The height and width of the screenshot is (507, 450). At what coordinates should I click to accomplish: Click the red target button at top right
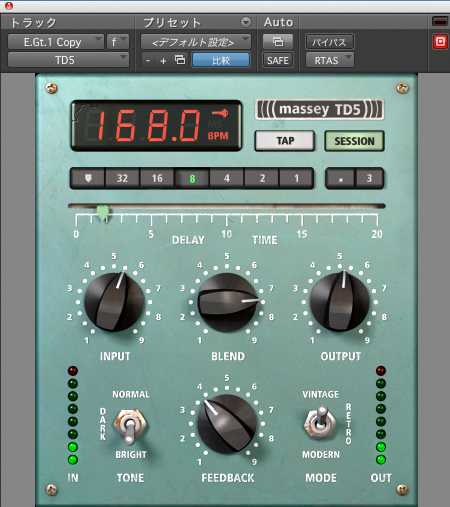(x=440, y=42)
